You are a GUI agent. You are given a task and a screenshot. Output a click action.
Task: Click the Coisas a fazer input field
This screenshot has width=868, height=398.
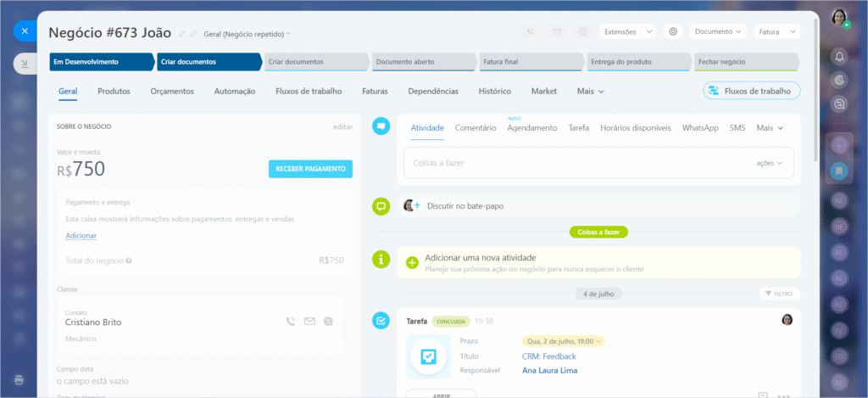pyautogui.click(x=576, y=163)
